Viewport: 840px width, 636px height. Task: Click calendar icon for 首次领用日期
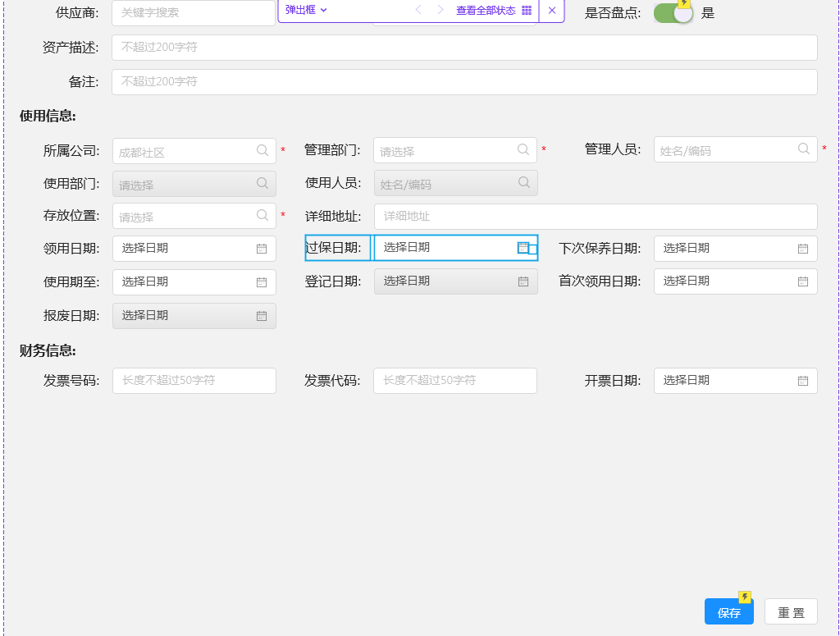[x=803, y=281]
